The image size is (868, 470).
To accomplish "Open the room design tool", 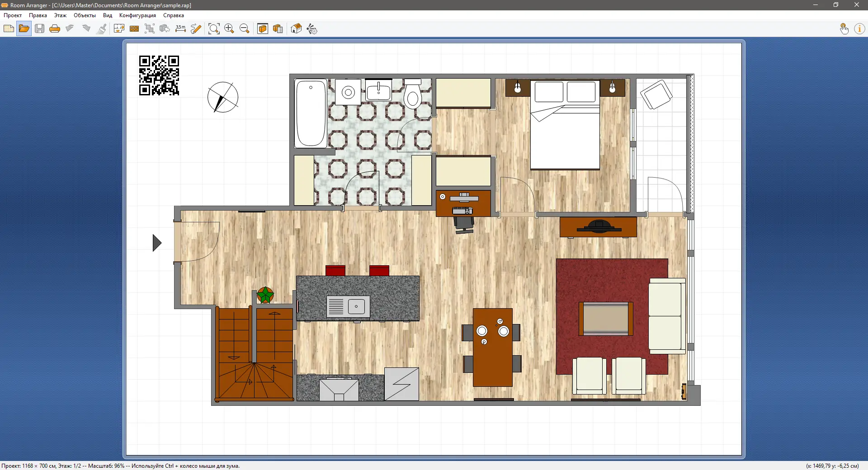I will tap(118, 28).
